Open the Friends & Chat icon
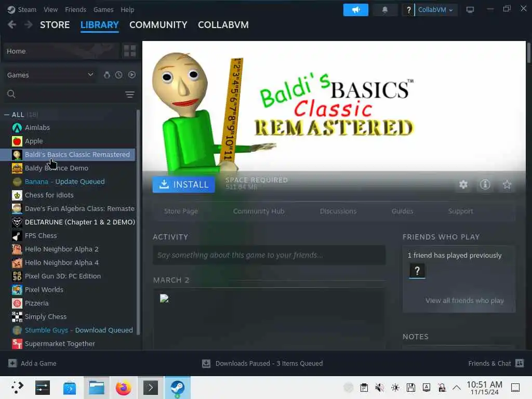The width and height of the screenshot is (532, 399). point(520,363)
